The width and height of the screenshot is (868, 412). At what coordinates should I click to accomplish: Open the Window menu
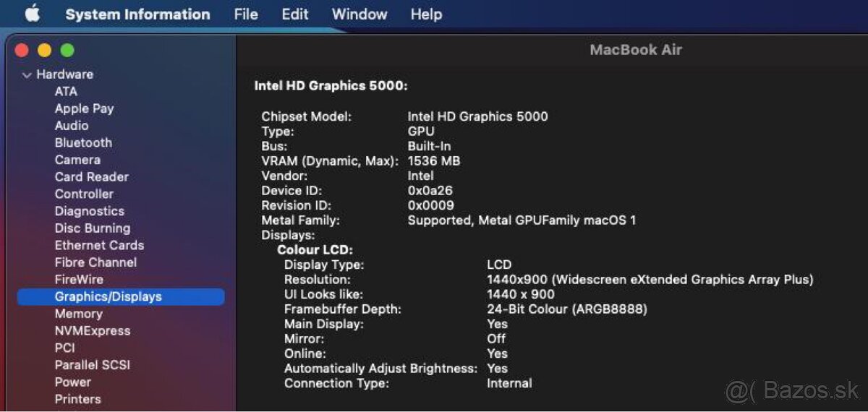point(359,14)
